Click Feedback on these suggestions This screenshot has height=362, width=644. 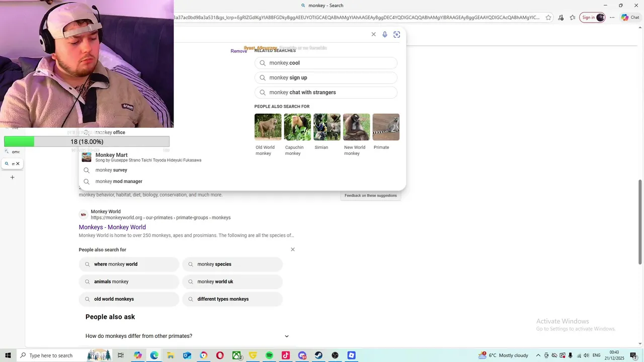pyautogui.click(x=371, y=196)
